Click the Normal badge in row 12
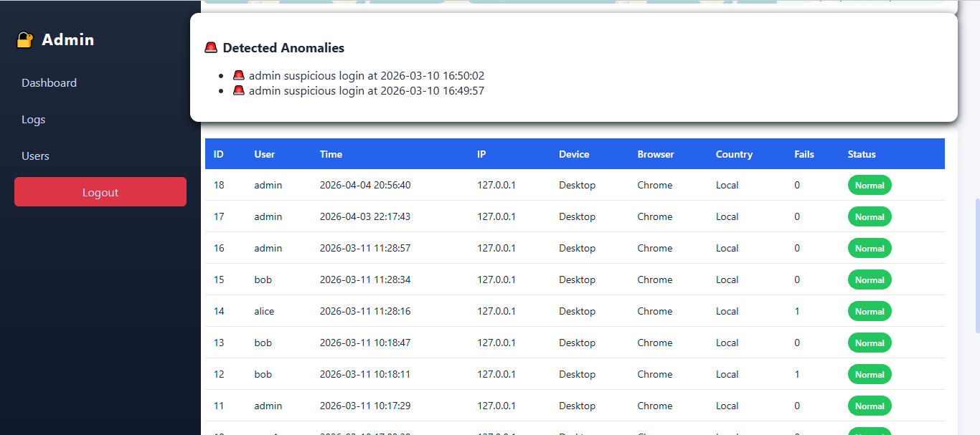980x435 pixels. (870, 374)
